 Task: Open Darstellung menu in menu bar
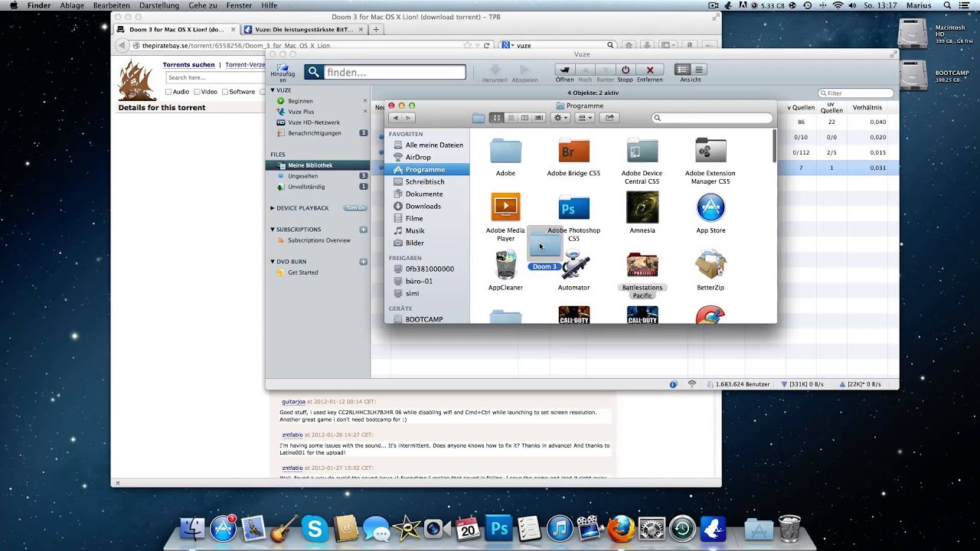(159, 5)
